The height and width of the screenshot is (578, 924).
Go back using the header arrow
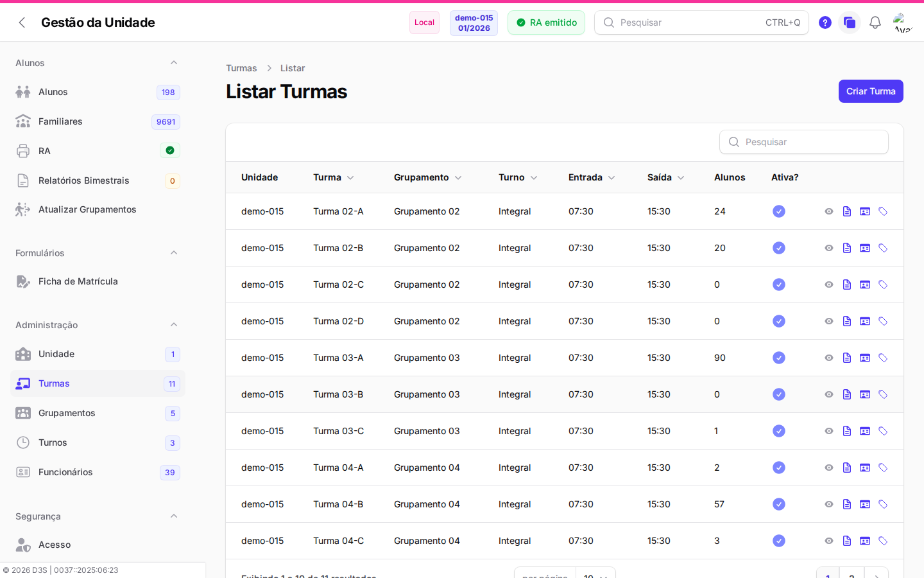[x=22, y=22]
